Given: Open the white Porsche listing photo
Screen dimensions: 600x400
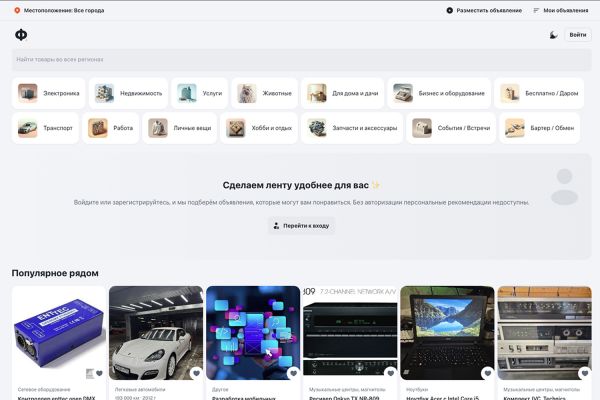Looking at the screenshot, I should (x=156, y=333).
